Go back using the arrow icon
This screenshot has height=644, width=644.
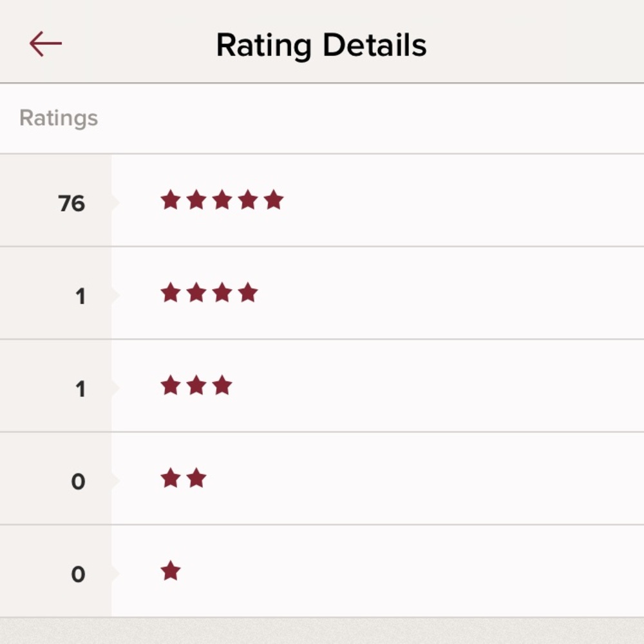point(46,44)
